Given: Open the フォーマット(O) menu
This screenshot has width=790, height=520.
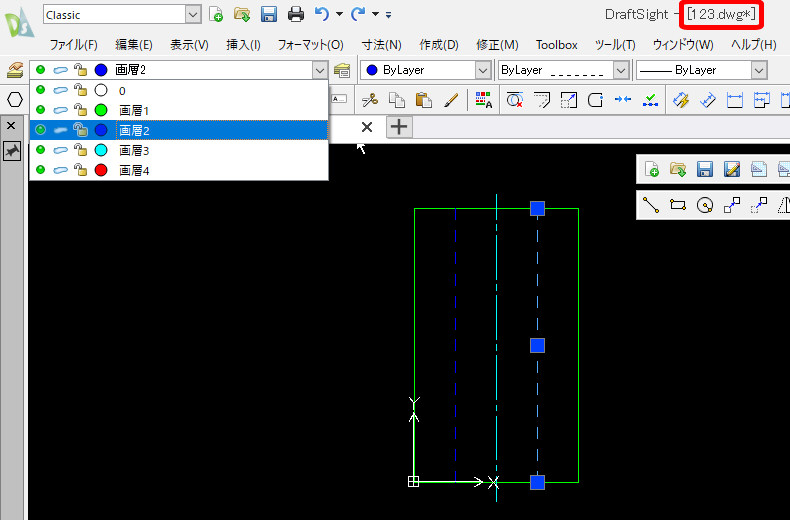Looking at the screenshot, I should [311, 45].
